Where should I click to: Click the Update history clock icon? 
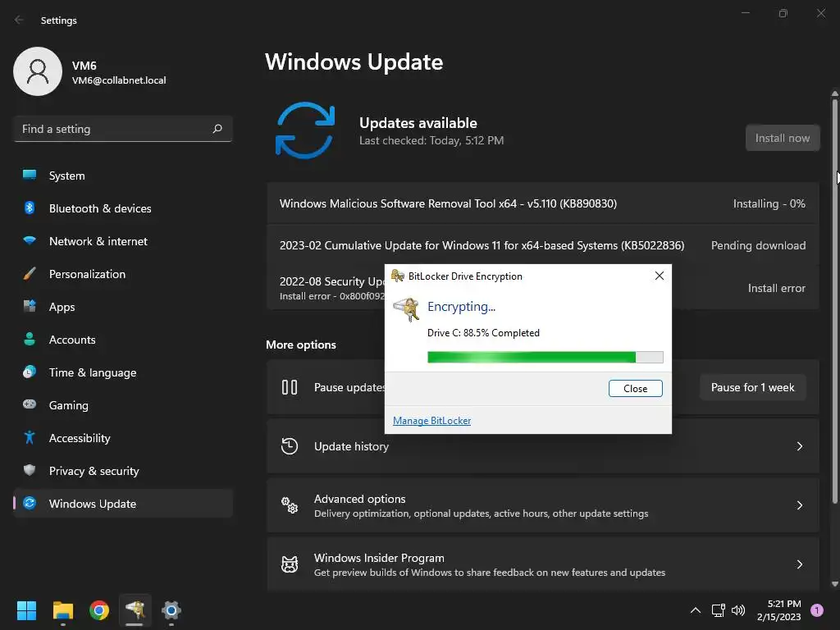coord(290,445)
